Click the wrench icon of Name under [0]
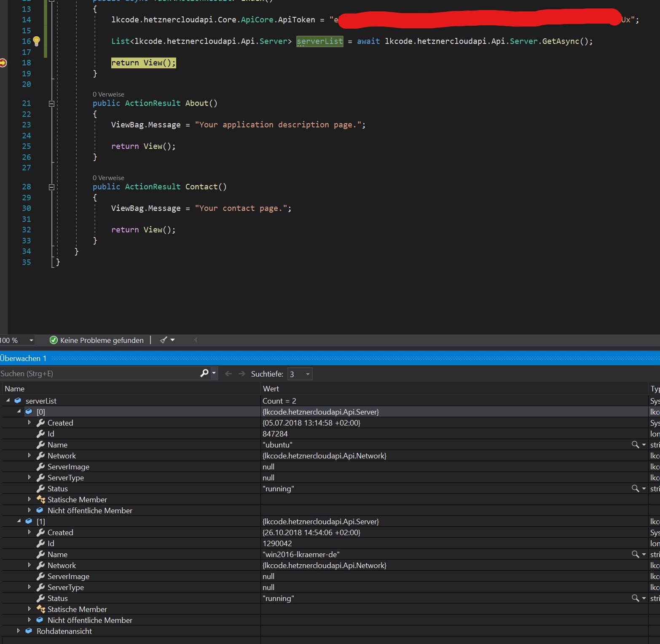 [41, 445]
